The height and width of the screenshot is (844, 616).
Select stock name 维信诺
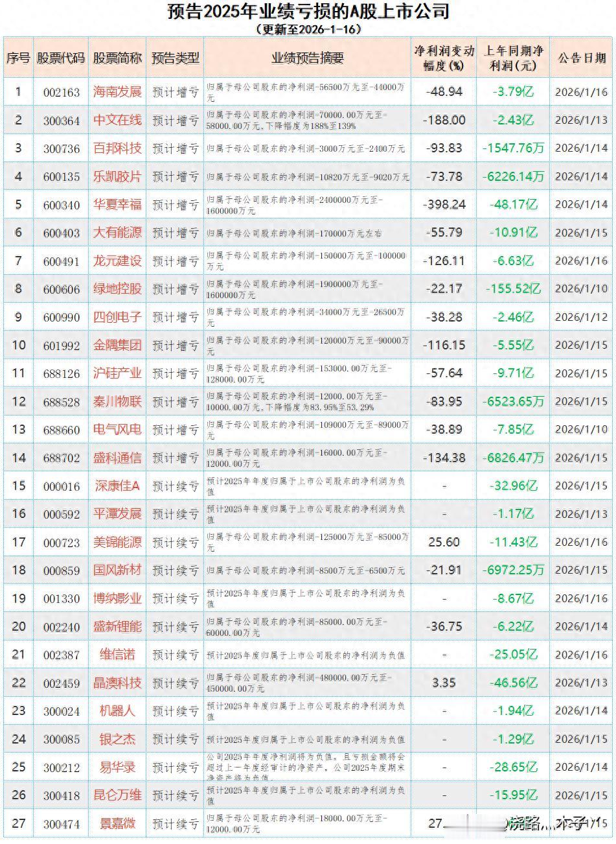(x=117, y=655)
